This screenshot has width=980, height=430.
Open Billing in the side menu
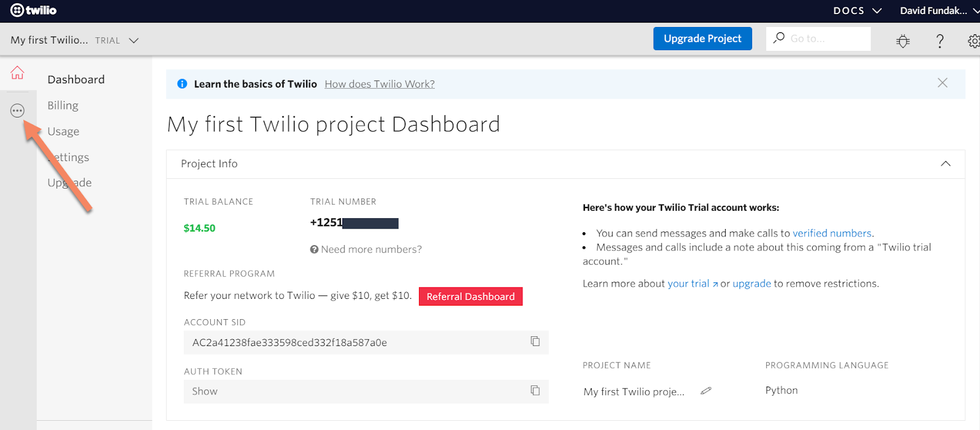63,105
